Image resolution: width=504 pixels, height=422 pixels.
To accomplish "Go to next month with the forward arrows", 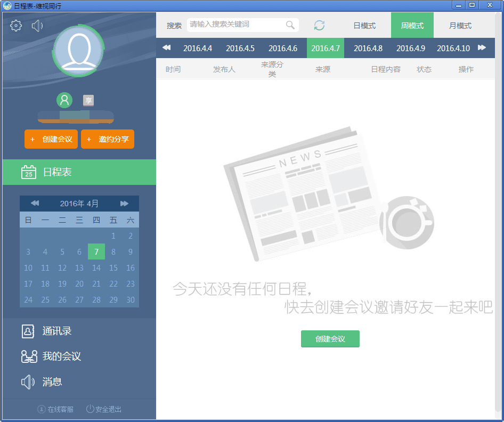I will (125, 203).
